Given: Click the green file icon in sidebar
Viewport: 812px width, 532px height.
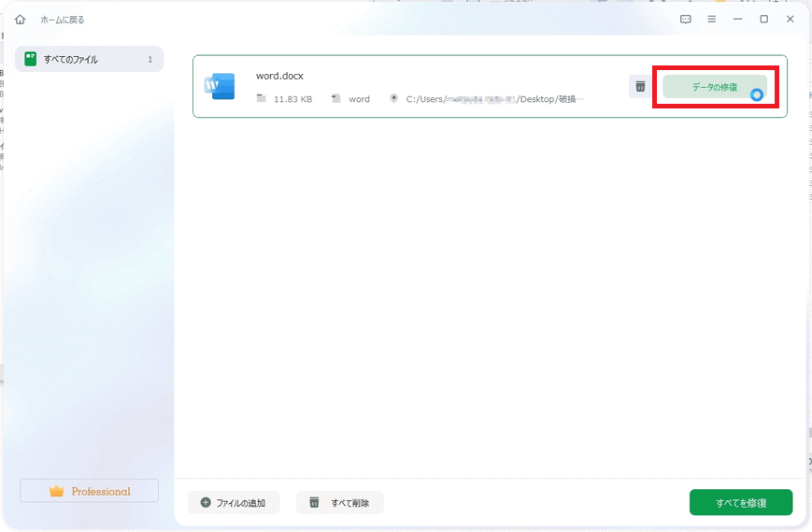Looking at the screenshot, I should 31,59.
